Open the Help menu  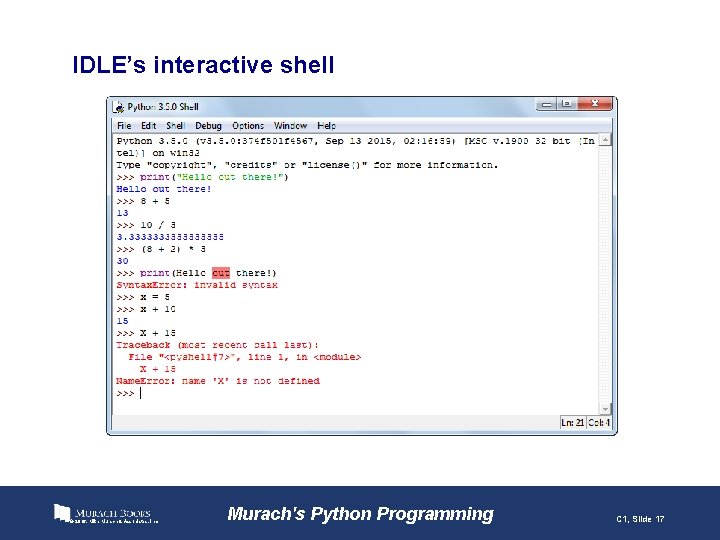(x=326, y=126)
